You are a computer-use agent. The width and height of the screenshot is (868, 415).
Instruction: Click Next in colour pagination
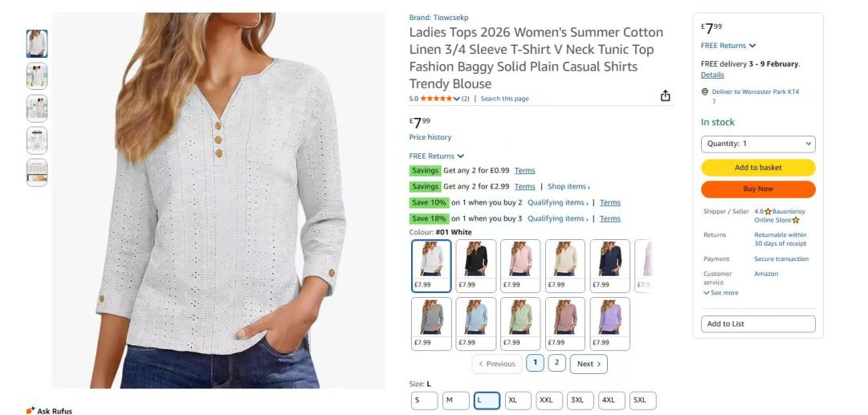point(589,364)
